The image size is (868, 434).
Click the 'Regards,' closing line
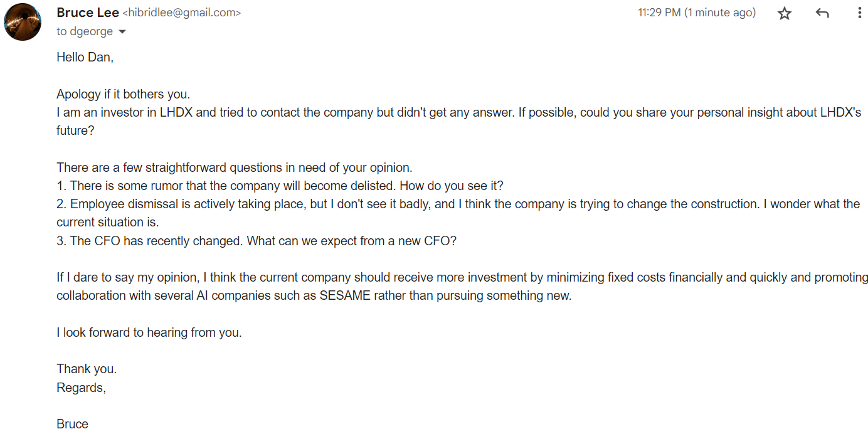click(82, 388)
